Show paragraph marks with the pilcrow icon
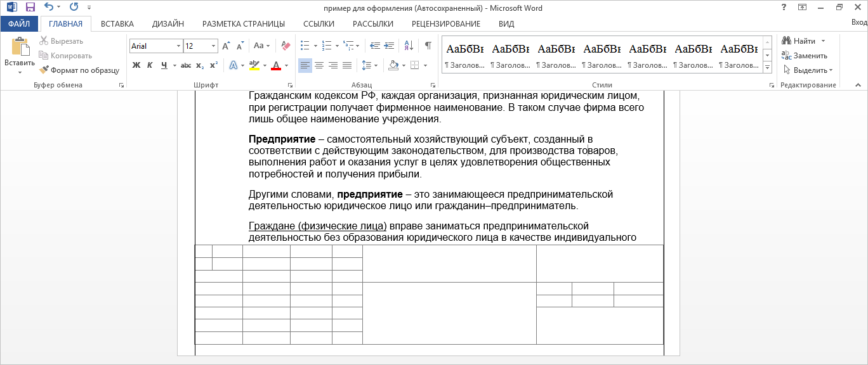This screenshot has width=868, height=365. [x=428, y=46]
